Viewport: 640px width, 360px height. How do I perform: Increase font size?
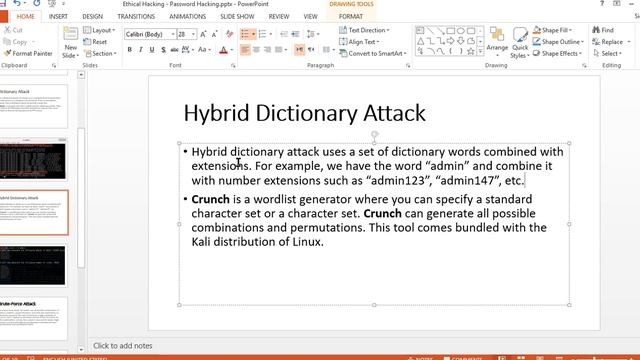coord(203,34)
